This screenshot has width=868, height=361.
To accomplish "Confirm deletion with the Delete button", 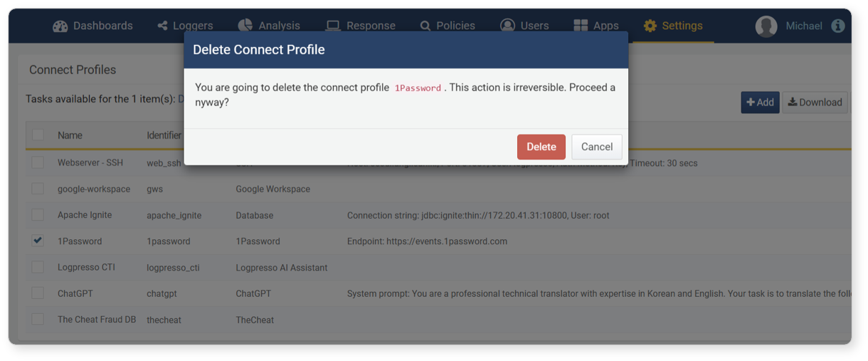I will 541,147.
